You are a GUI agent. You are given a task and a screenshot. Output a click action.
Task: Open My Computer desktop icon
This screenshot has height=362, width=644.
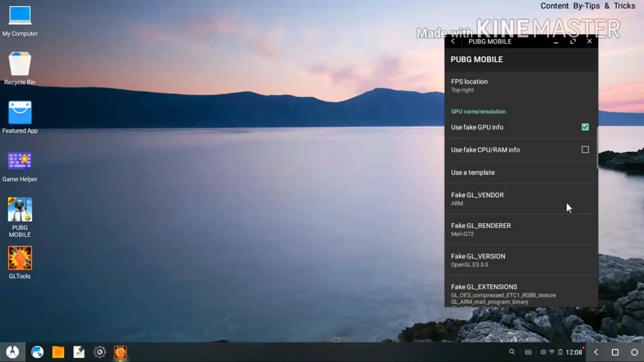point(20,22)
